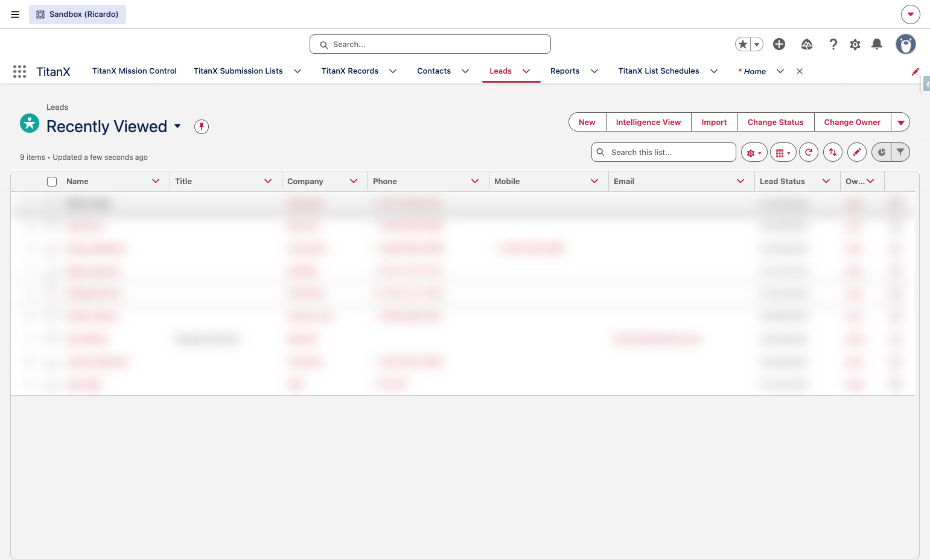Screen dimensions: 930x560
Task: Toggle the filters panel
Action: (x=900, y=153)
